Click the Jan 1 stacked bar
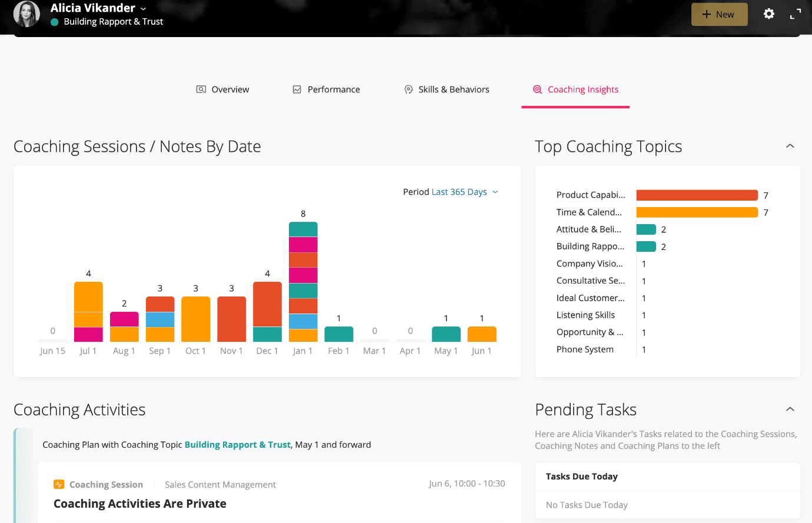The height and width of the screenshot is (523, 812). click(x=303, y=282)
